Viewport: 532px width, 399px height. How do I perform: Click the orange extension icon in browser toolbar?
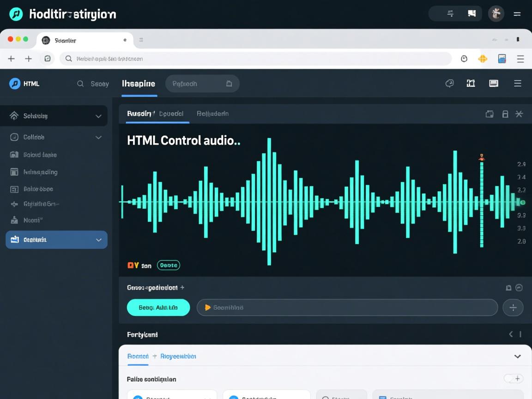point(483,59)
